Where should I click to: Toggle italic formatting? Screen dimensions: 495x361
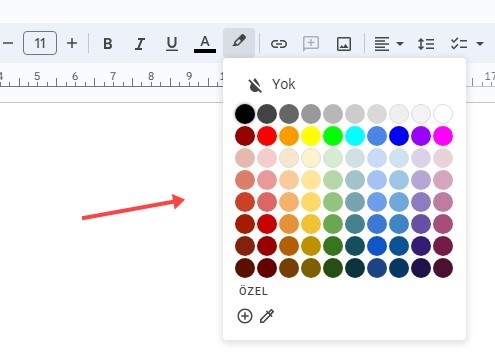coord(140,44)
